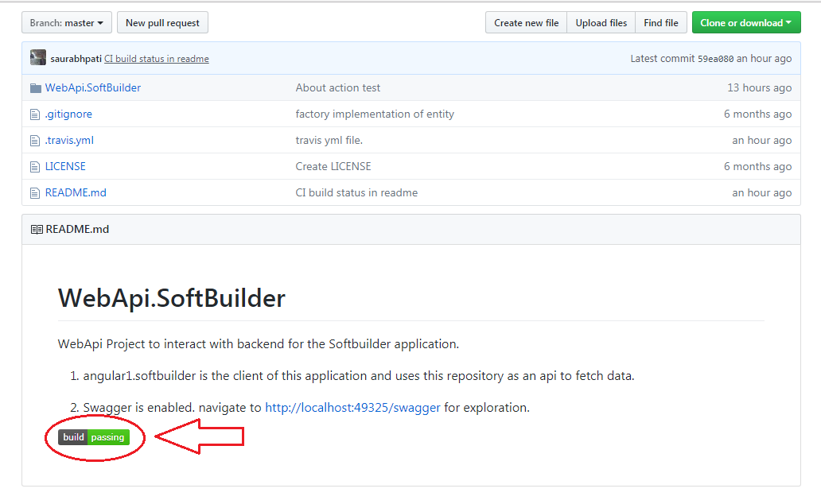Viewport: 821px width, 504px height.
Task: Open the Branch: master dropdown
Action: click(x=67, y=23)
